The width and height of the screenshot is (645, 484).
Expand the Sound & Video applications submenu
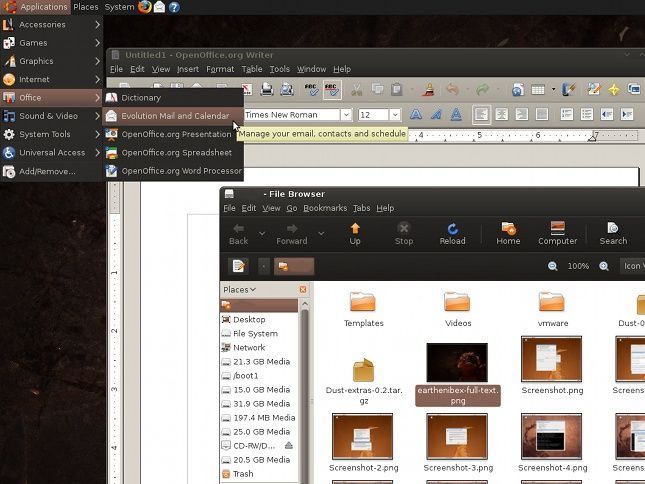point(51,116)
